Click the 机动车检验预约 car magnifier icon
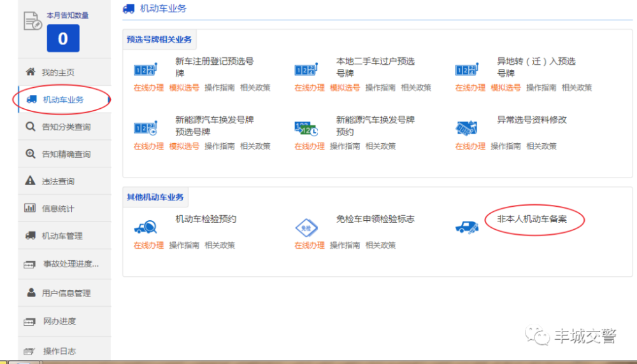The image size is (637, 364). [145, 227]
